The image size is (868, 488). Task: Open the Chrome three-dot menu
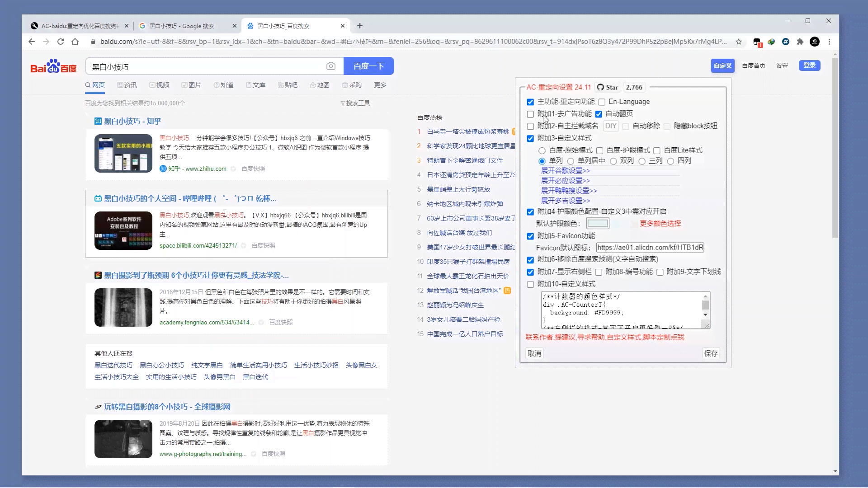(x=829, y=42)
